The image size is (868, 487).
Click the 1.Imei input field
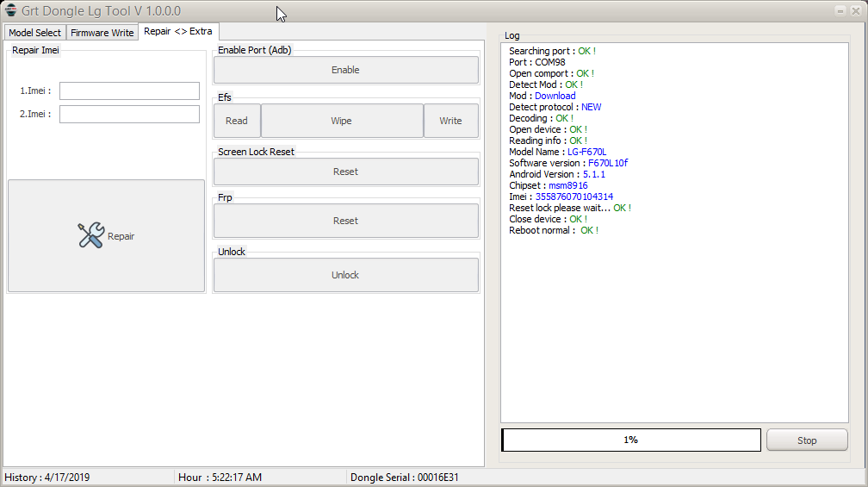tap(129, 91)
